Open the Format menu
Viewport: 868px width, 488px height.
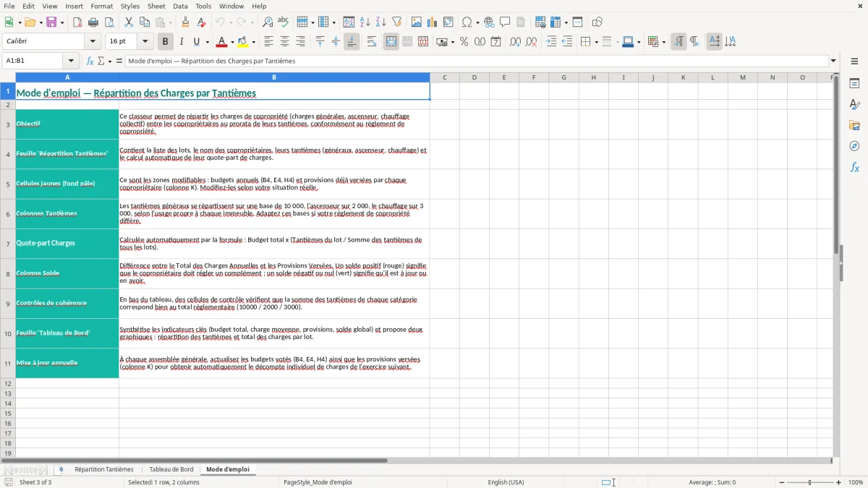(x=101, y=6)
